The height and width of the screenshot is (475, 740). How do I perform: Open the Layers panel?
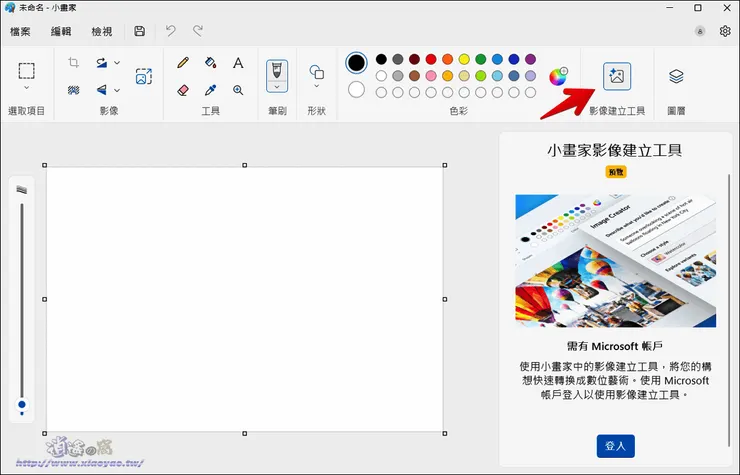click(x=676, y=76)
